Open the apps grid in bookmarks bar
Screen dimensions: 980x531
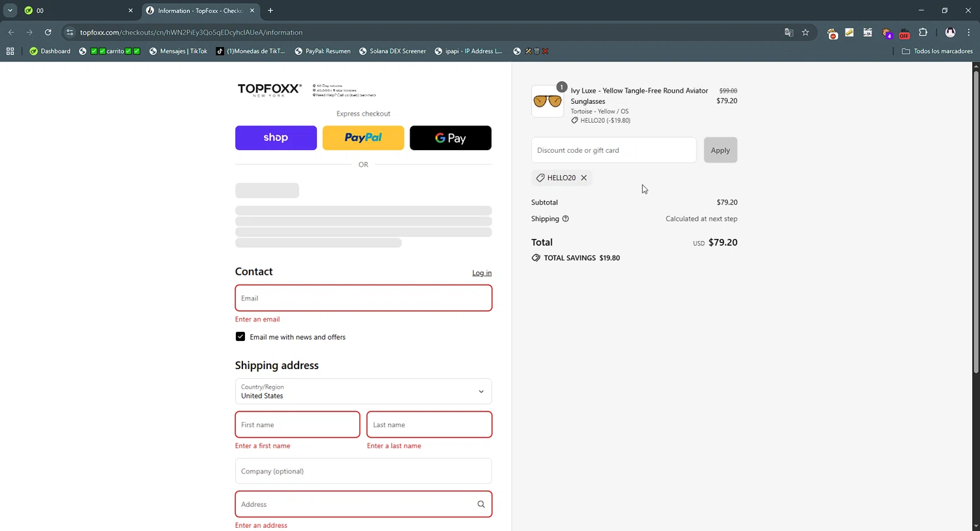[10, 51]
